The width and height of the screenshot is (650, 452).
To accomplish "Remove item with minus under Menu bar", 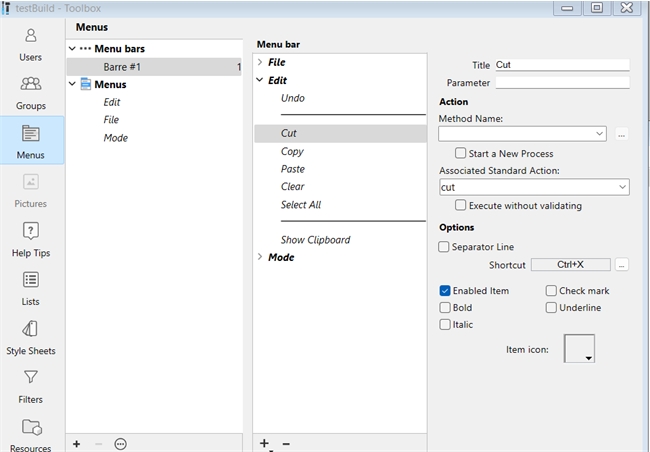I will tap(286, 443).
